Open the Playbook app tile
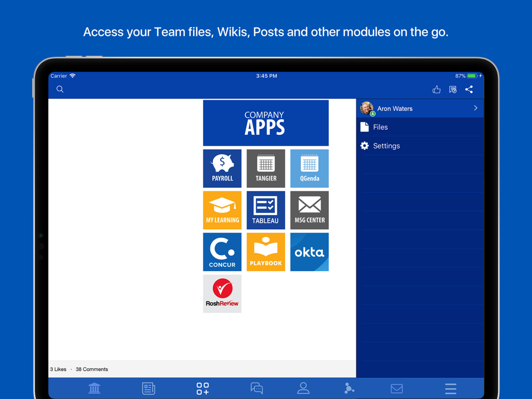The image size is (532, 399). (x=265, y=252)
